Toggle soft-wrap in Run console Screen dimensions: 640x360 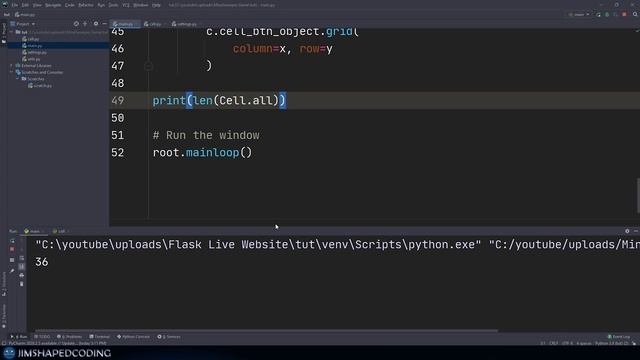point(22,258)
